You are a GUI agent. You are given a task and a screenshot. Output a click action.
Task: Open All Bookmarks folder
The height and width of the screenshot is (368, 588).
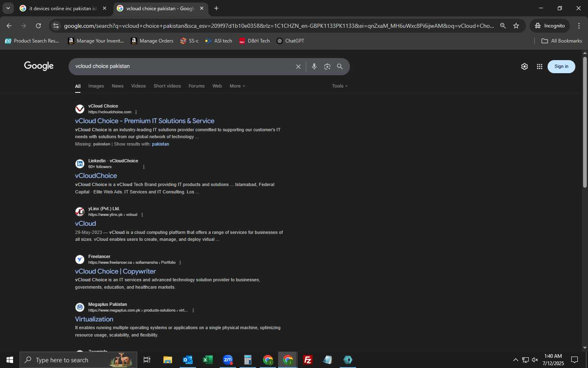[x=561, y=41]
